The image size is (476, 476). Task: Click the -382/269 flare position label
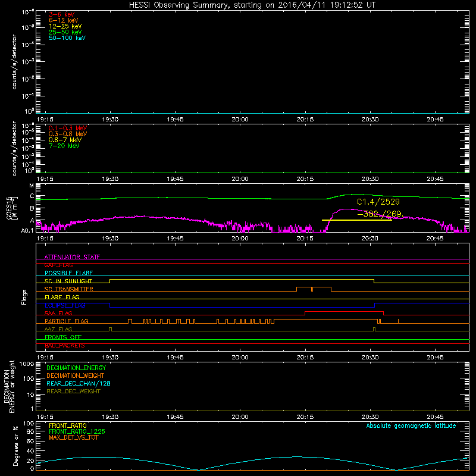point(381,214)
